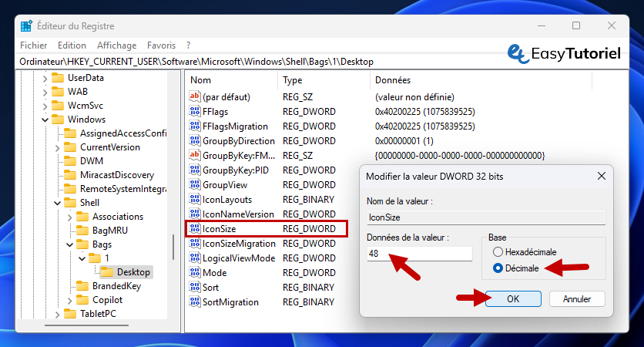Click the Registry Editor app icon in title bar
Viewport: 644px width, 347px height.
tap(26, 26)
